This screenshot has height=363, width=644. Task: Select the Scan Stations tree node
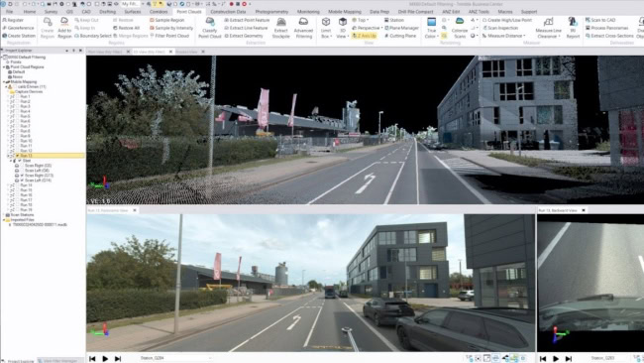[x=21, y=215]
